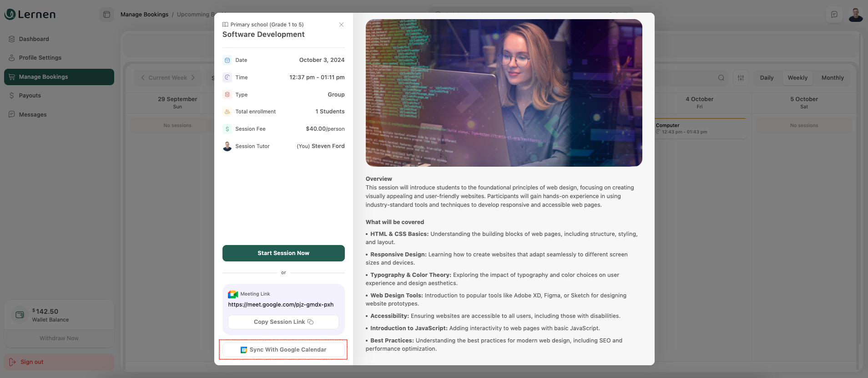Switch to Weekly view
Screen dimensions: 868x378
coord(797,78)
